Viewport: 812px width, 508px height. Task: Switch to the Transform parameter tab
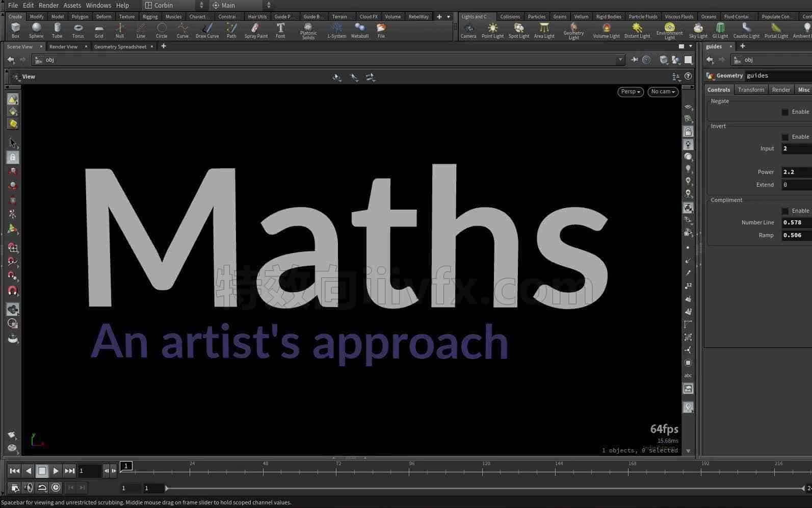pos(751,90)
